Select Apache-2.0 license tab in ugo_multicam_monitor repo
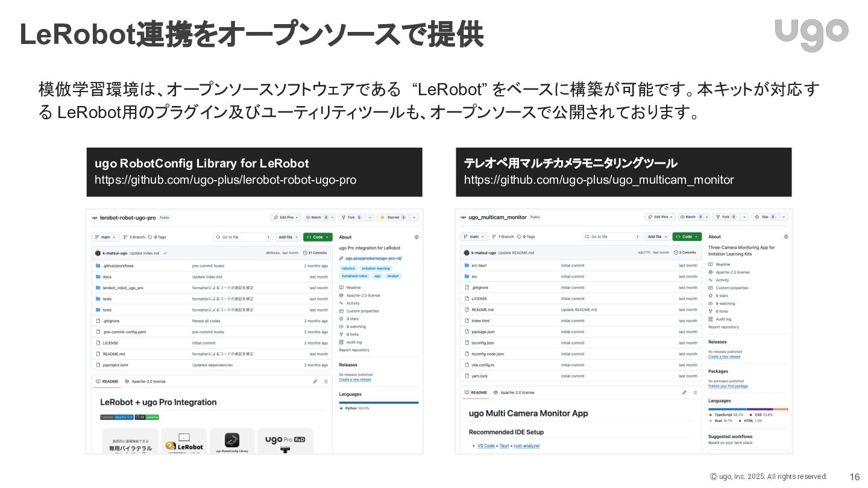The width and height of the screenshot is (868, 488). coord(514,392)
